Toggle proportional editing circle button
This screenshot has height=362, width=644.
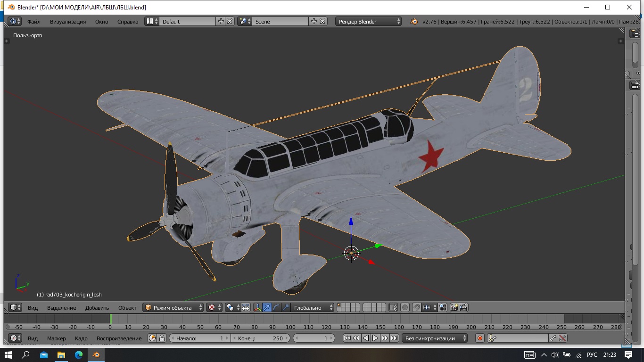pyautogui.click(x=405, y=307)
